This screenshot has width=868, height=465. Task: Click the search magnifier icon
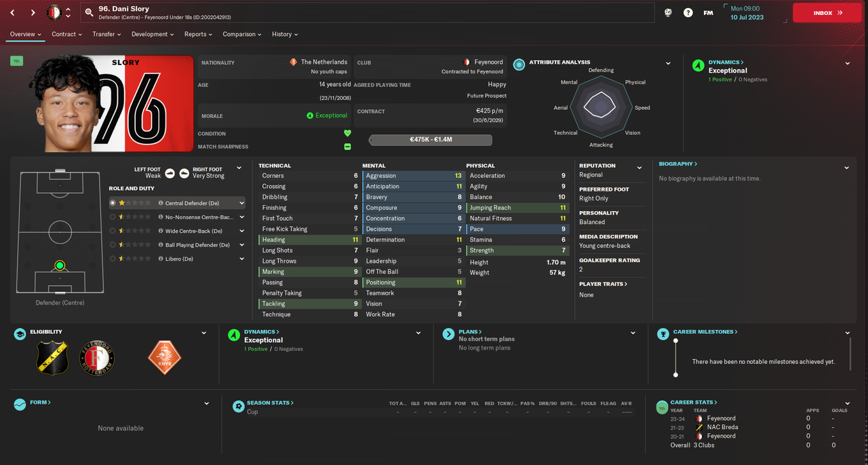click(89, 12)
